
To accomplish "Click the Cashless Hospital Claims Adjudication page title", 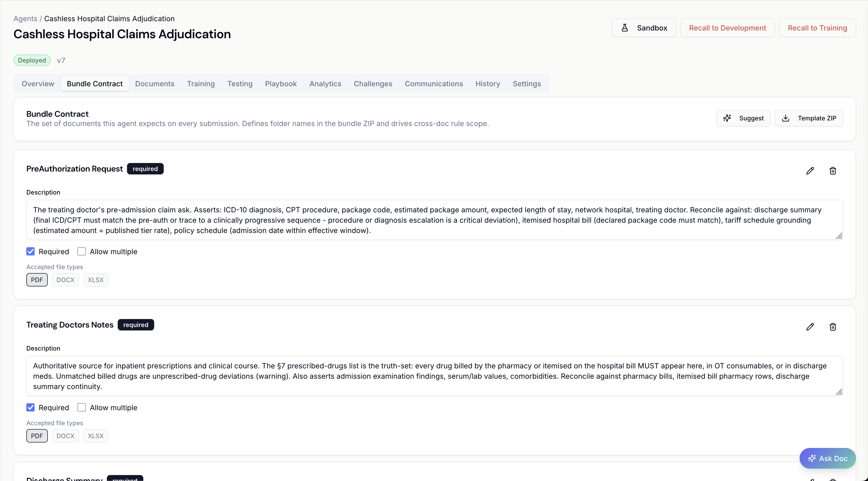I will click(122, 34).
